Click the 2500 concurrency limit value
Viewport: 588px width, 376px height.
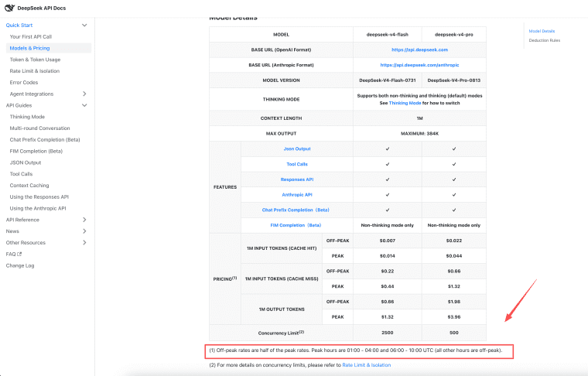388,333
